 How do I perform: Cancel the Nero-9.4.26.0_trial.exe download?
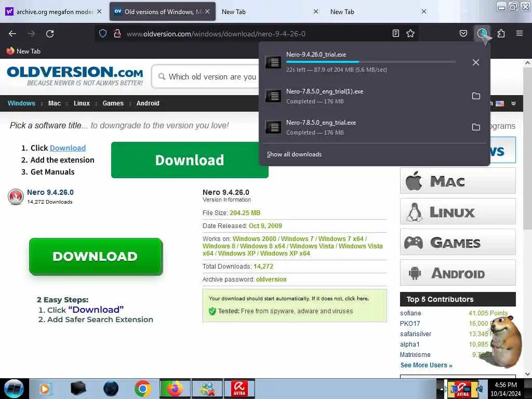476,62
